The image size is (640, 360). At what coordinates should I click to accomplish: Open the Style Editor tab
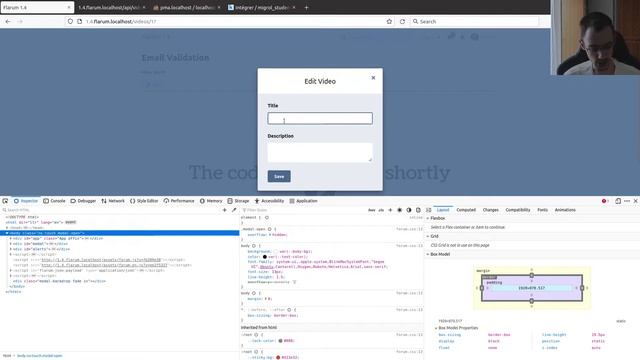[144, 201]
